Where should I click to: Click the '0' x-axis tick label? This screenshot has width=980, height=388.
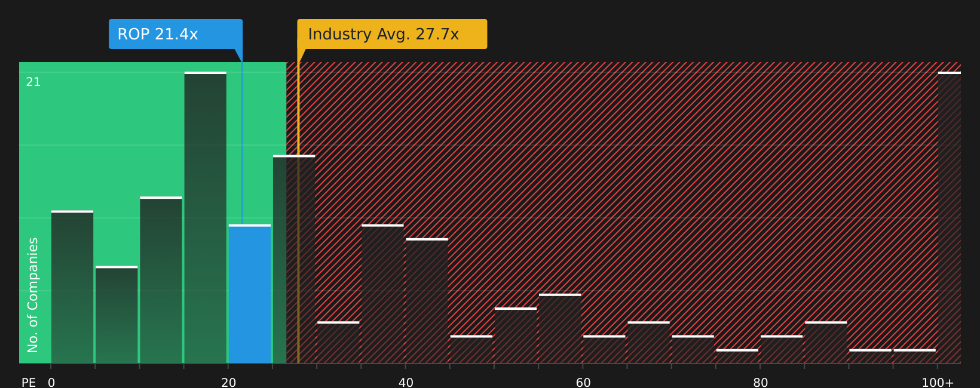[51, 383]
